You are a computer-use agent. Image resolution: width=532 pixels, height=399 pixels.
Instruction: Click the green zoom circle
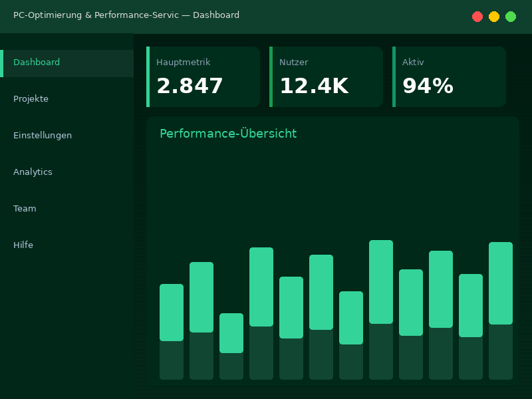(x=511, y=17)
